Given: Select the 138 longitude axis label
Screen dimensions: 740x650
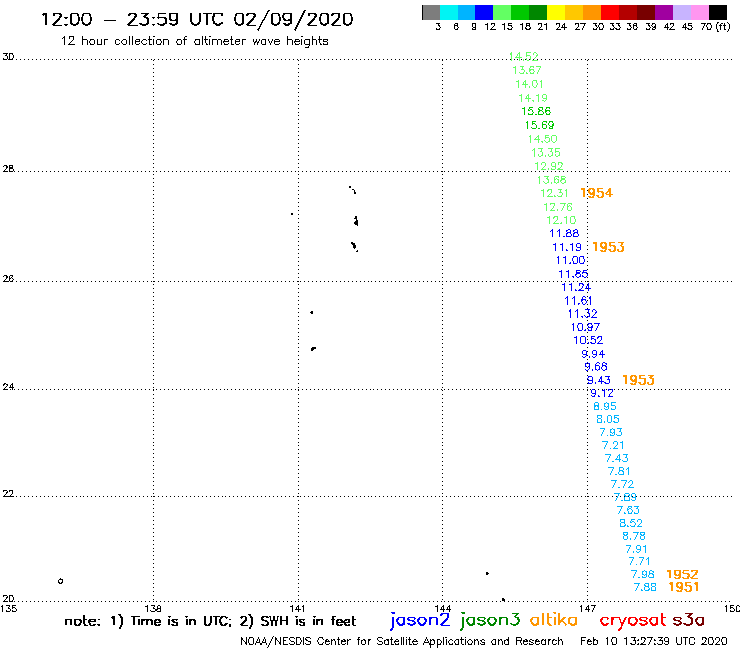Looking at the screenshot, I should pyautogui.click(x=153, y=608).
